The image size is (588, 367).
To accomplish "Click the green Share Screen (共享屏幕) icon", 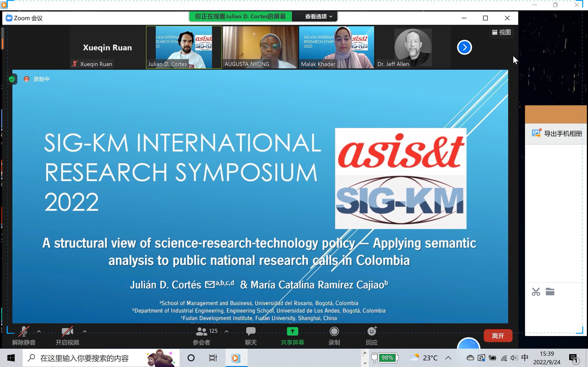I will tap(292, 331).
